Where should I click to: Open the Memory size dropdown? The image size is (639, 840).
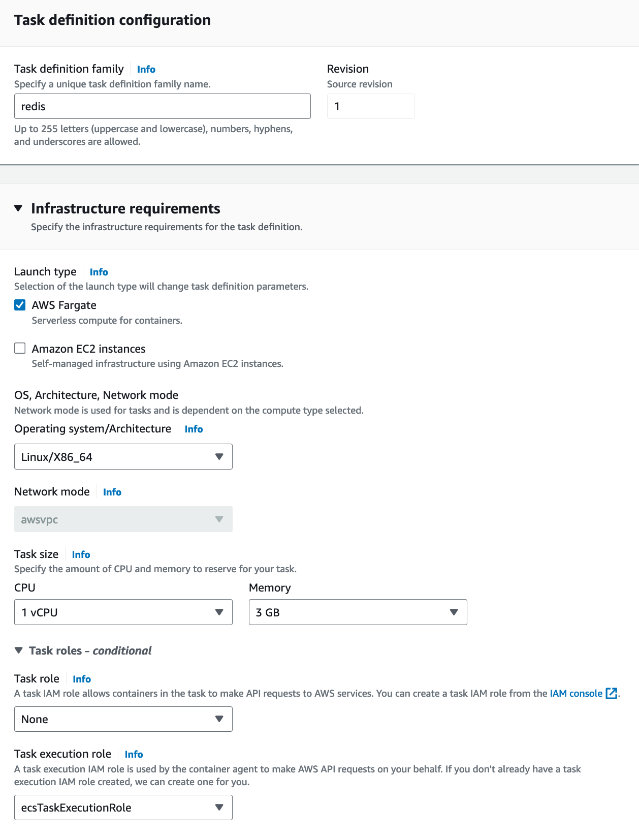click(358, 612)
